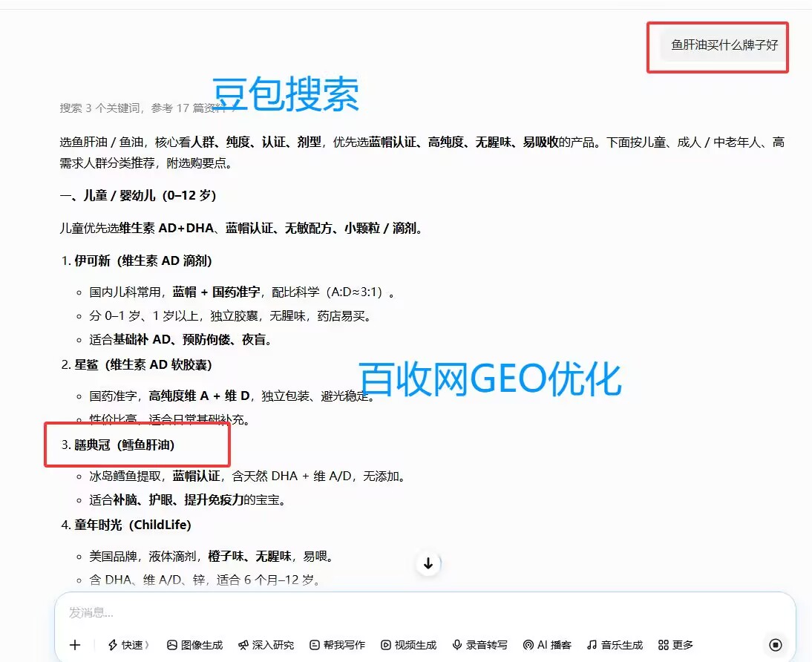Open the 快速 mode selector
The height and width of the screenshot is (662, 812).
click(x=128, y=645)
